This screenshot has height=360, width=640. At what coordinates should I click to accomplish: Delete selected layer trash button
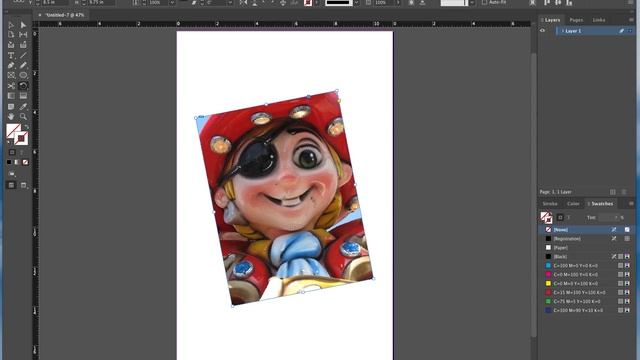pyautogui.click(x=624, y=192)
